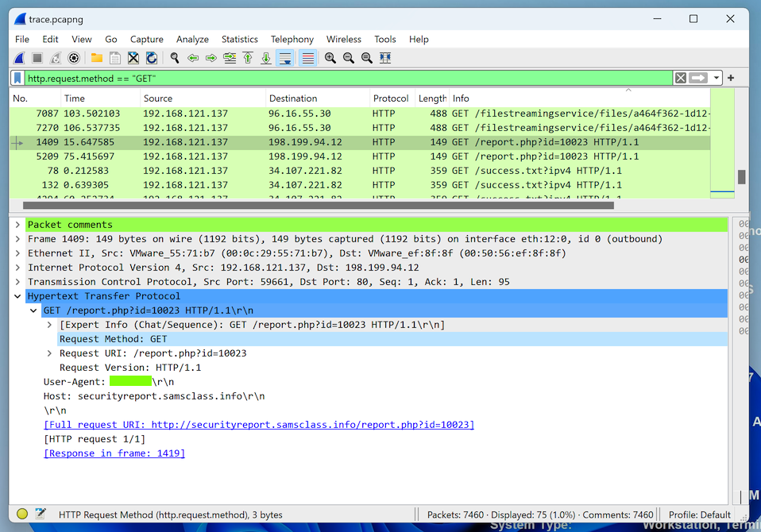The width and height of the screenshot is (761, 532).
Task: Click the Find packet magnifier icon
Action: coord(175,58)
